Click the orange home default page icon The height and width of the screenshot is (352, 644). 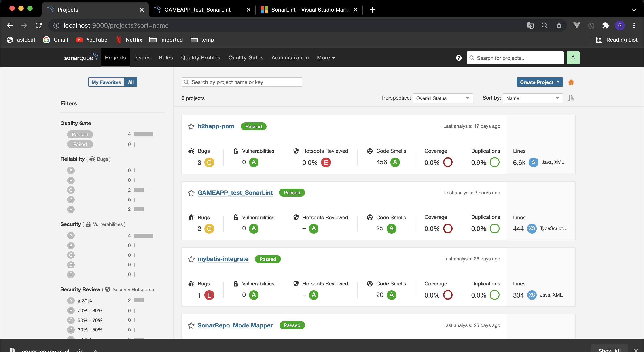click(x=571, y=82)
